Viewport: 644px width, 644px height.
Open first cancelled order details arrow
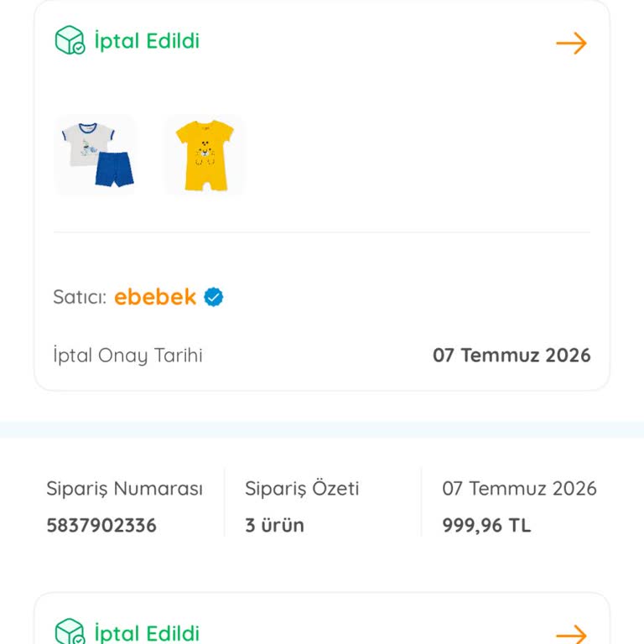click(571, 43)
